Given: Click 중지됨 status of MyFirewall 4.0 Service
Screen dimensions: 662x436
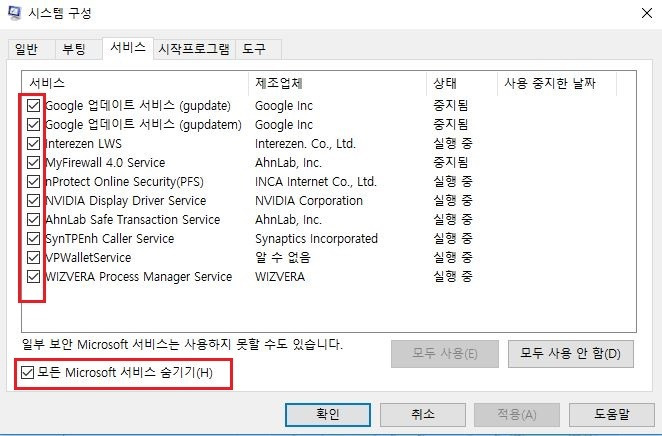Looking at the screenshot, I should [x=450, y=162].
